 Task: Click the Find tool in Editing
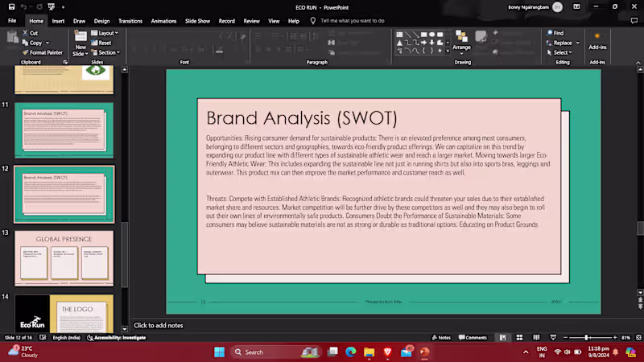555,33
